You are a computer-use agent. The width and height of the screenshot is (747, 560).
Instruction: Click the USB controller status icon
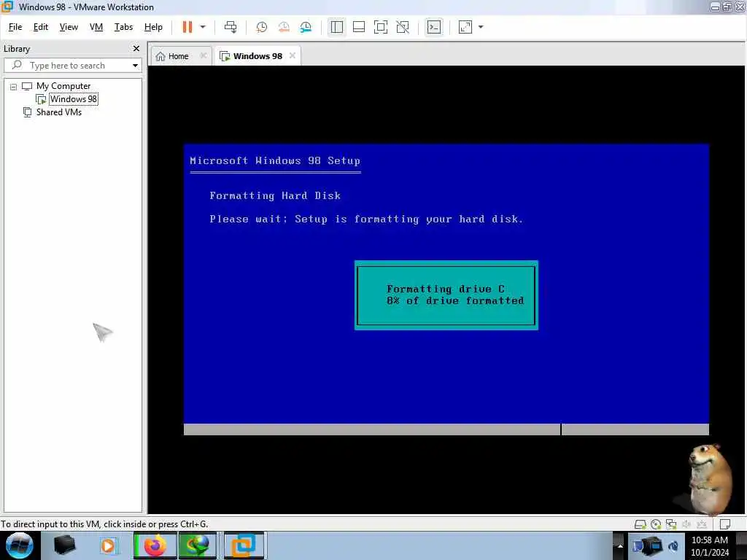tap(702, 524)
